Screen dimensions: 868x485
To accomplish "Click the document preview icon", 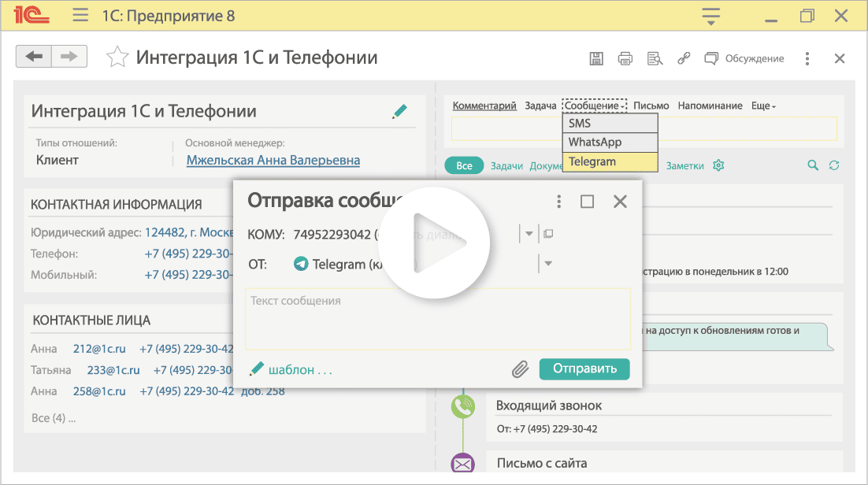I will [655, 58].
